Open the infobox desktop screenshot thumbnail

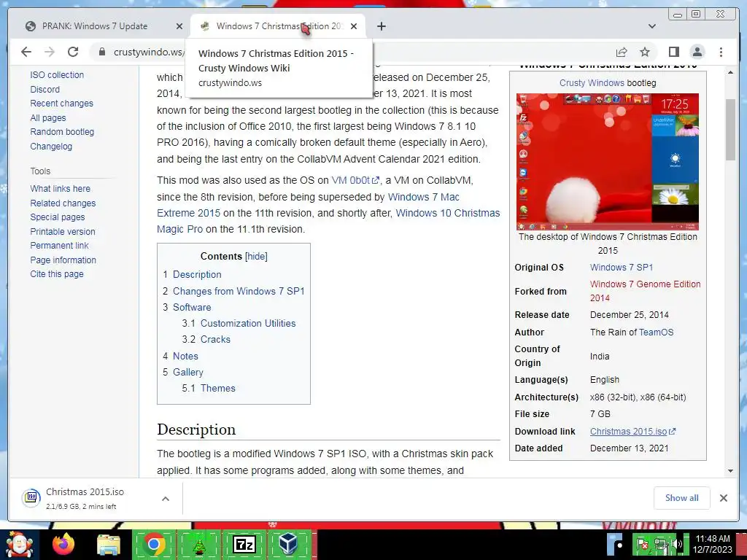pos(608,161)
